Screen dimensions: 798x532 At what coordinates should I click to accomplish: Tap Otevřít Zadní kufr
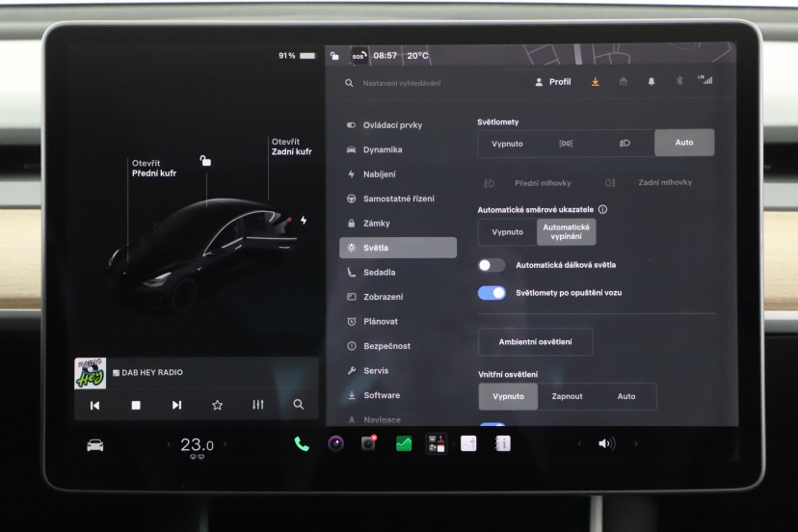click(x=291, y=146)
